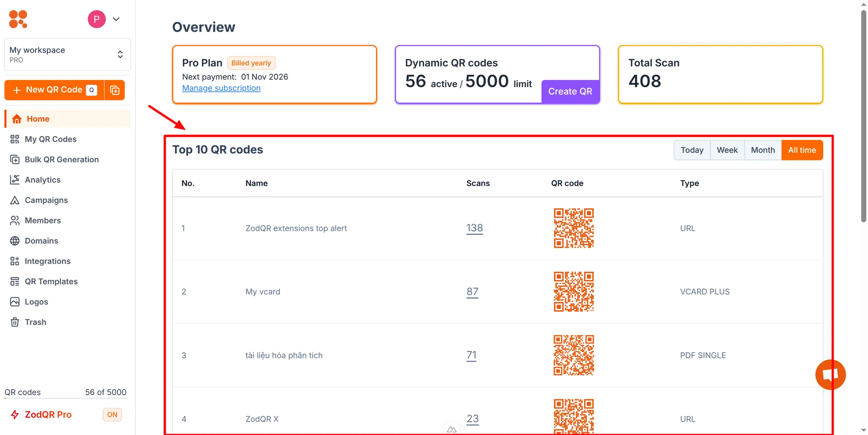Click the name My vcard
This screenshot has width=868, height=435.
click(263, 292)
